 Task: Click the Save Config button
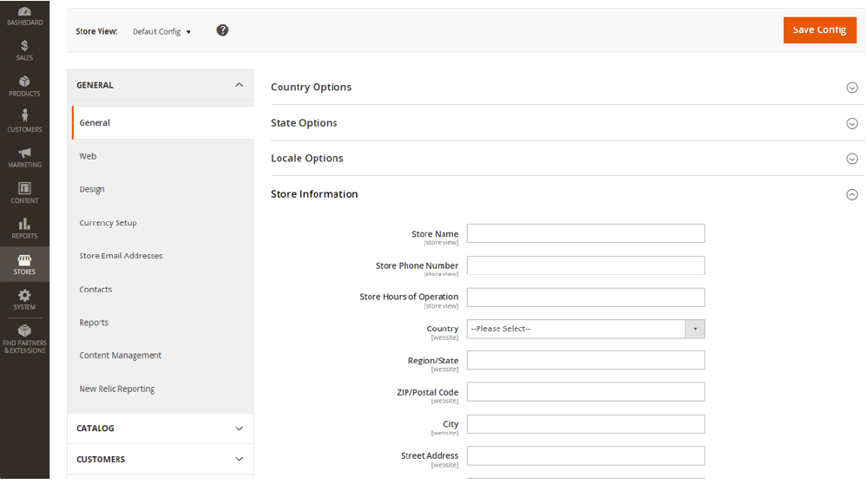[x=819, y=29]
